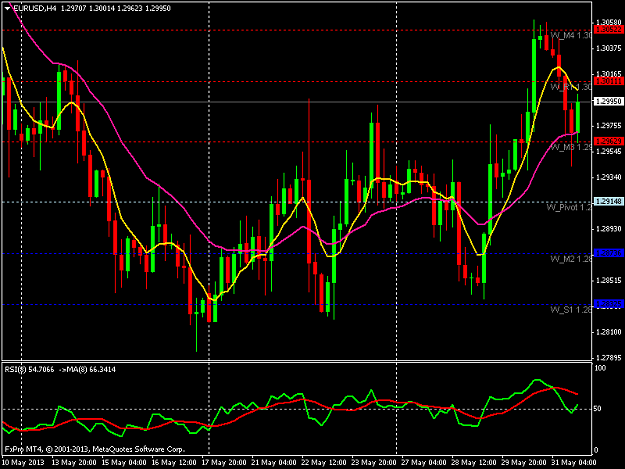Click the 1.29755 price scale value
This screenshot has width=625, height=469.
point(609,126)
